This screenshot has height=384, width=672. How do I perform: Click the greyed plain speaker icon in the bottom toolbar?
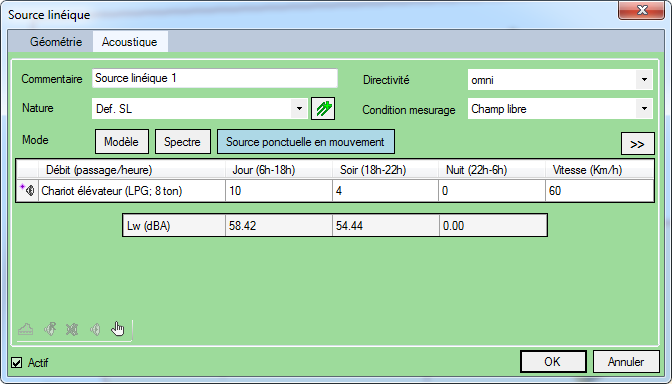pyautogui.click(x=95, y=329)
